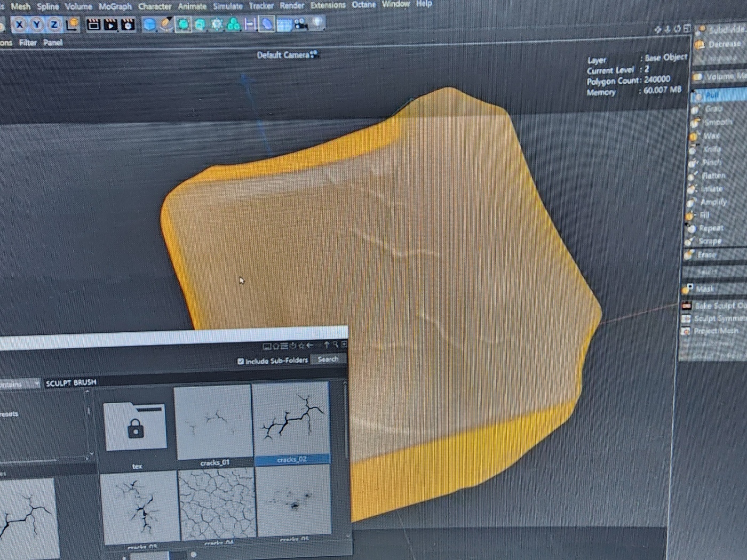Select the Repeat sculpt brush
The image size is (747, 560).
coord(715,228)
